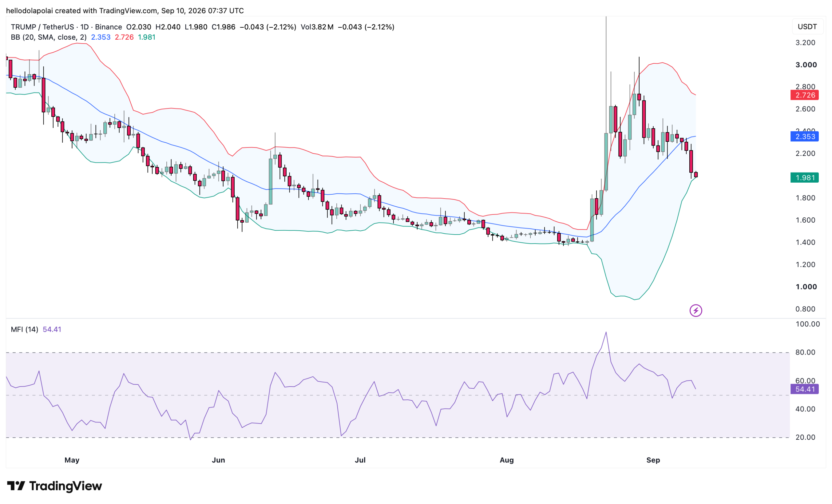Screen dimensions: 832x504
Task: Click the blue 2.353 basis price tag
Action: pyautogui.click(x=805, y=136)
